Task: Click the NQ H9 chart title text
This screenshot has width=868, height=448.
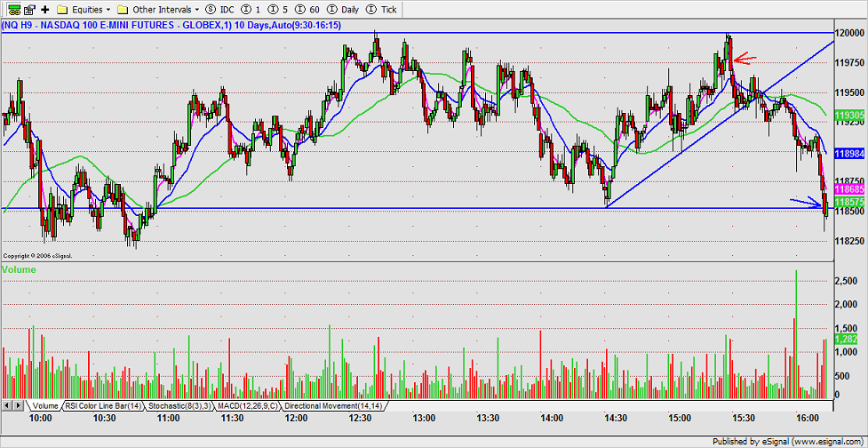Action: (171, 25)
